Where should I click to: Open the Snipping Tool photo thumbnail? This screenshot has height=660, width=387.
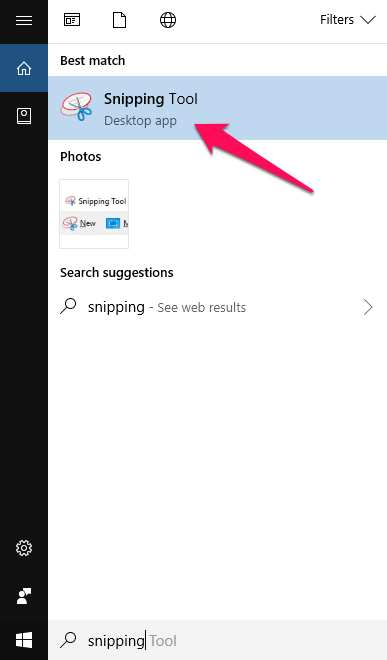pos(94,214)
